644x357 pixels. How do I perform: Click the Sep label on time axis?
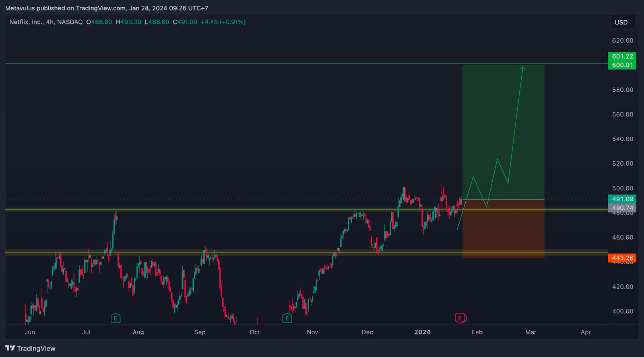coord(200,332)
